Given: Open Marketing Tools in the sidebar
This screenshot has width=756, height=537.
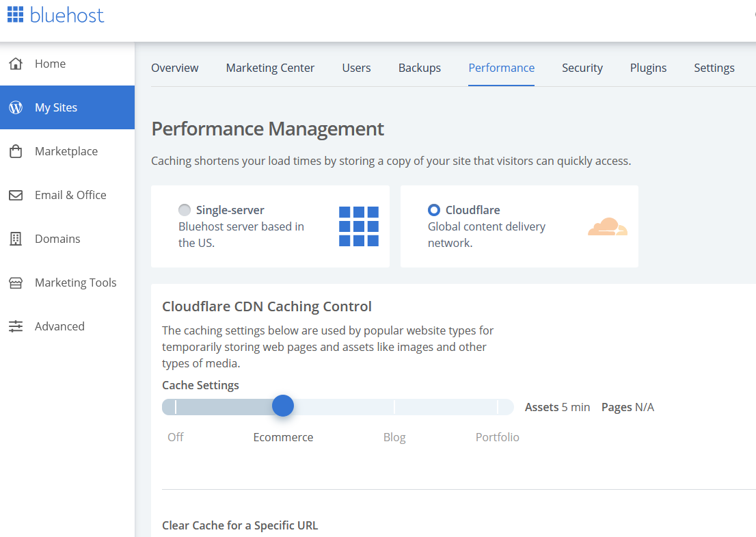Looking at the screenshot, I should (67, 283).
